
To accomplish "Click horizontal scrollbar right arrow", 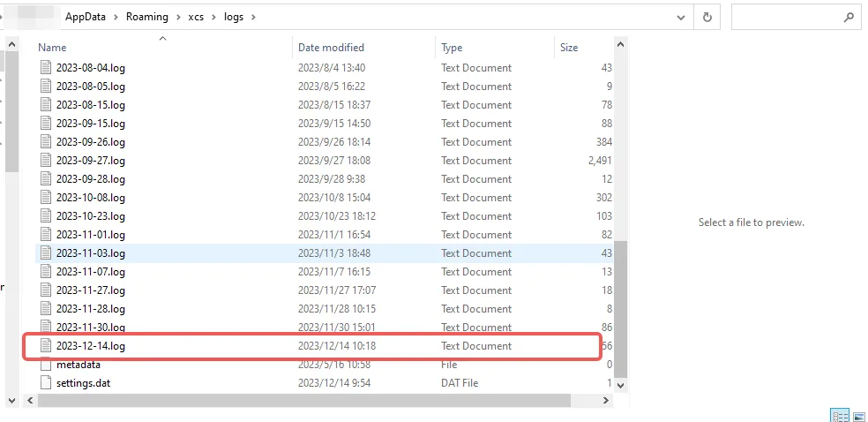I will pos(606,400).
